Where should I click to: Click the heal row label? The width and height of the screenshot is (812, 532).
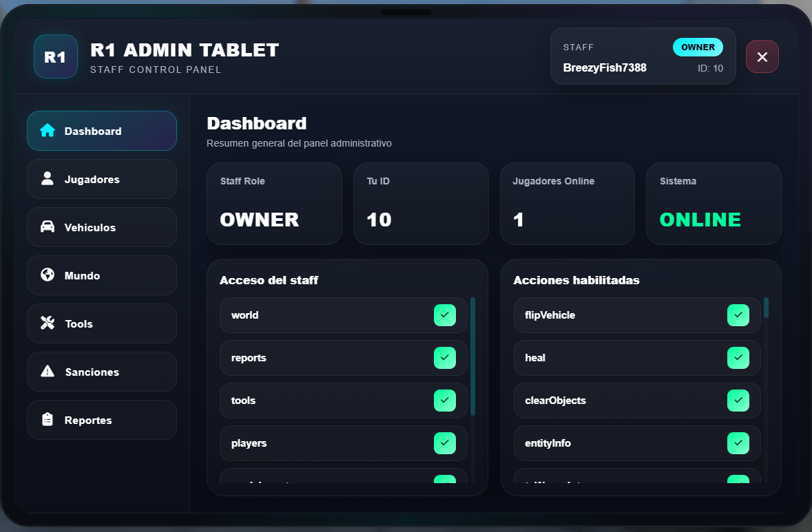coord(535,358)
